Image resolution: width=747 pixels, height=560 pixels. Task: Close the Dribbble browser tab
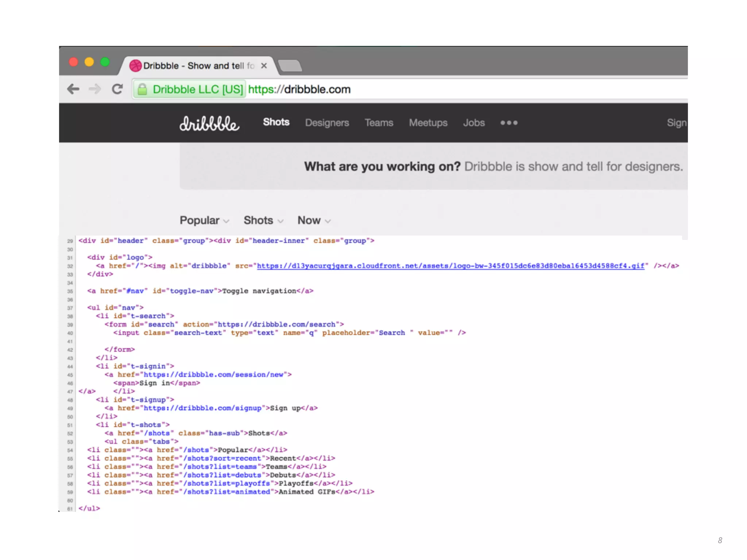pos(264,66)
